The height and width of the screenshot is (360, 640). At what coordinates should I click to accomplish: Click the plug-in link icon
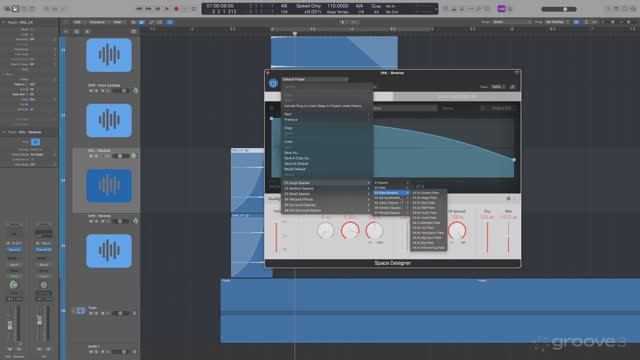click(513, 87)
